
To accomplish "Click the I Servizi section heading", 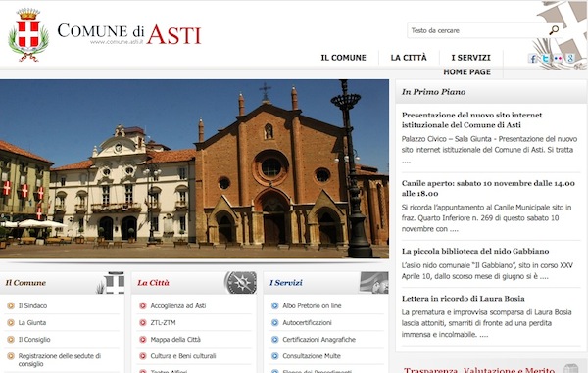I will [286, 283].
